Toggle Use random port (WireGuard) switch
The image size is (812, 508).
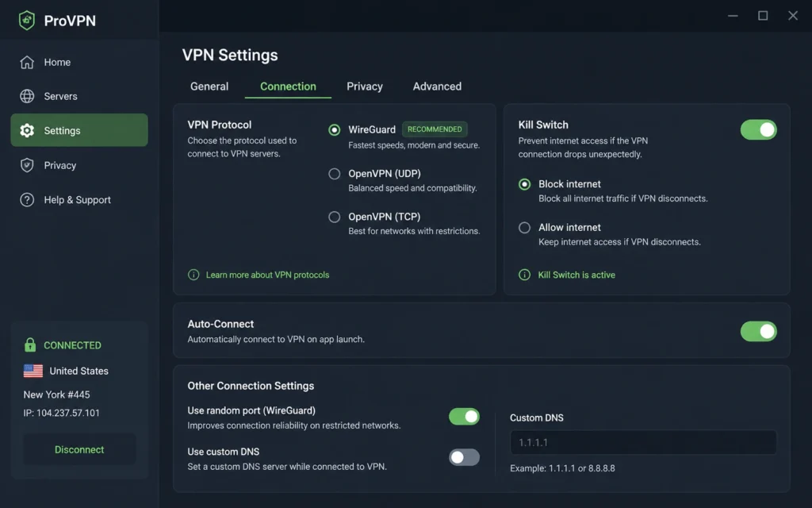pos(464,416)
